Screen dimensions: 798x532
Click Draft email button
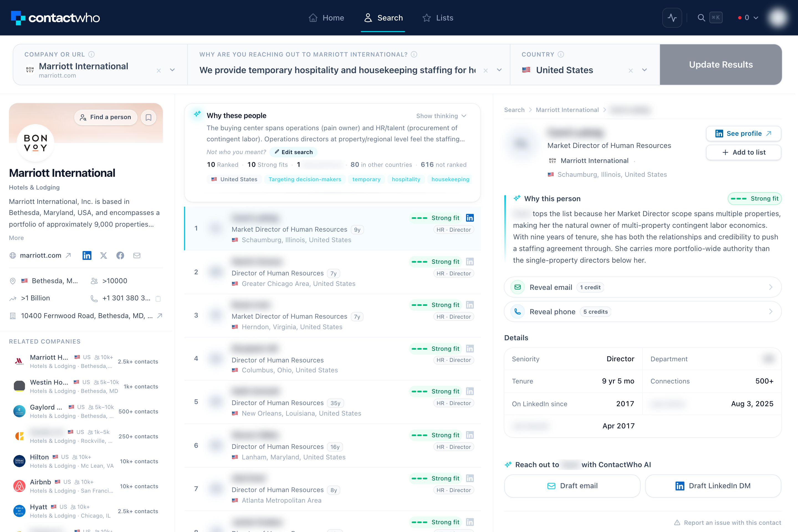coord(572,486)
